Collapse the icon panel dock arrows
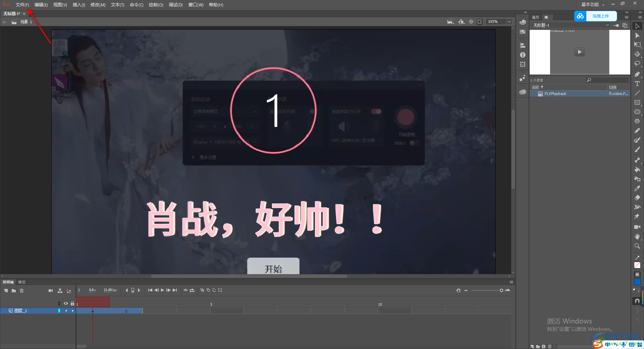Screen dimensions: 644x349 [526, 12]
